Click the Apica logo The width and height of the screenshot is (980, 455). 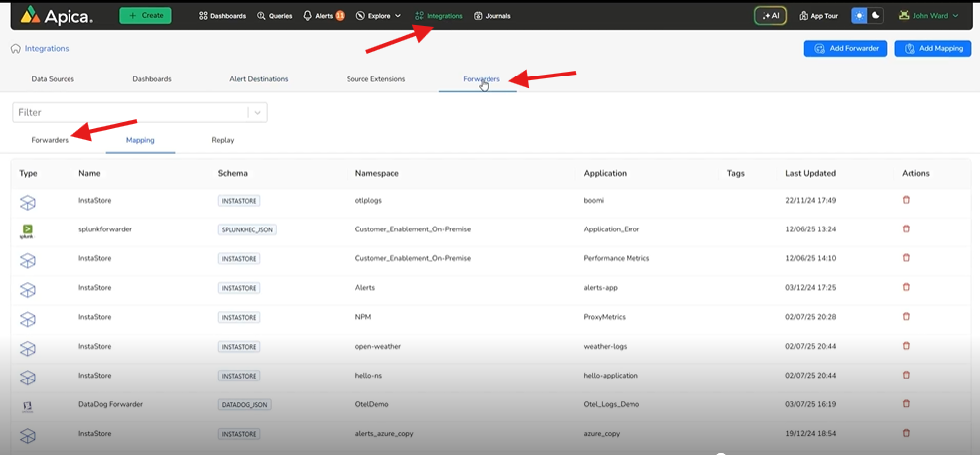pos(57,16)
